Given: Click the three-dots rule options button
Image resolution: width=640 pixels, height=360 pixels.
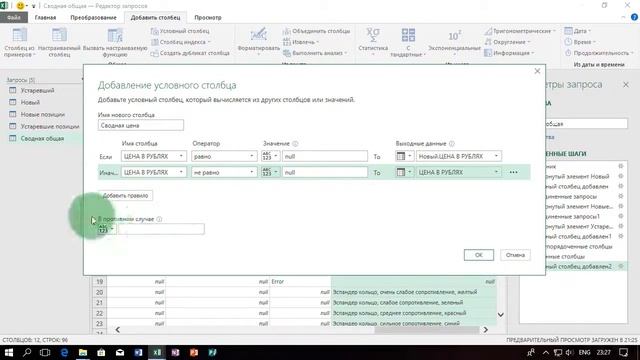Looking at the screenshot, I should point(513,172).
